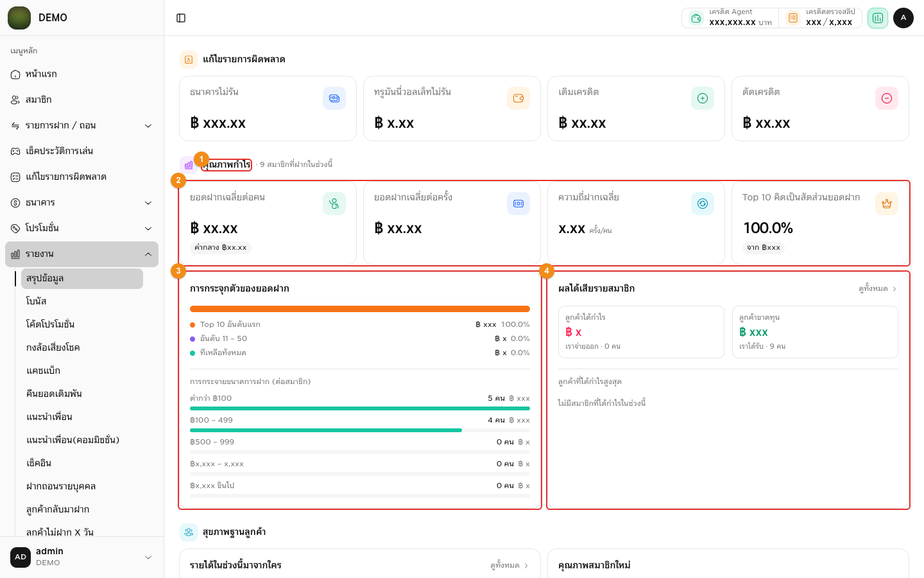Image resolution: width=924 pixels, height=578 pixels.
Task: Open the คืนยอดเดิมพัน report
Action: [x=82, y=394]
